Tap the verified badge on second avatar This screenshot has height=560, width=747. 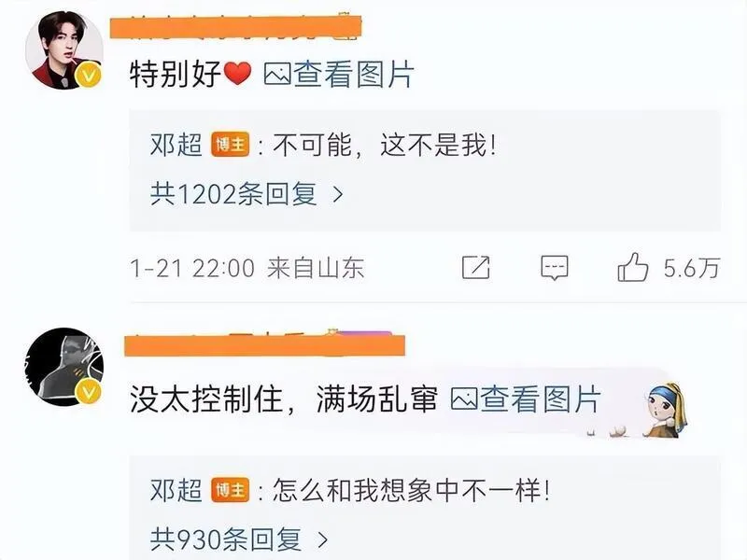click(x=89, y=392)
